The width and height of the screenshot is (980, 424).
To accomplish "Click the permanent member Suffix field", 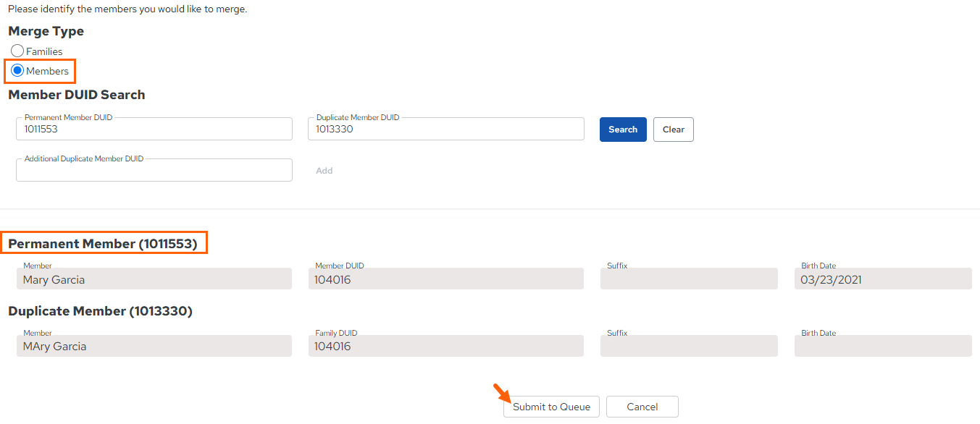I will [689, 279].
